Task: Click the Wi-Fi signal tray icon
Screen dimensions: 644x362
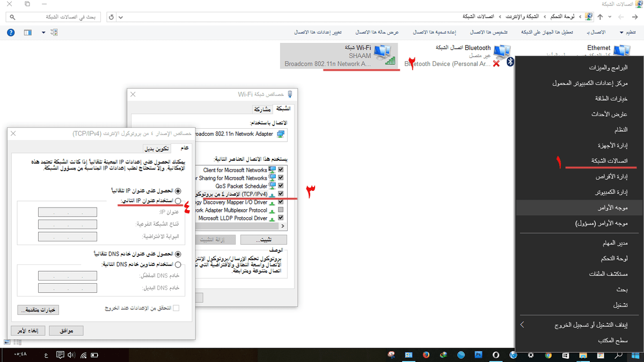Action: (x=84, y=355)
